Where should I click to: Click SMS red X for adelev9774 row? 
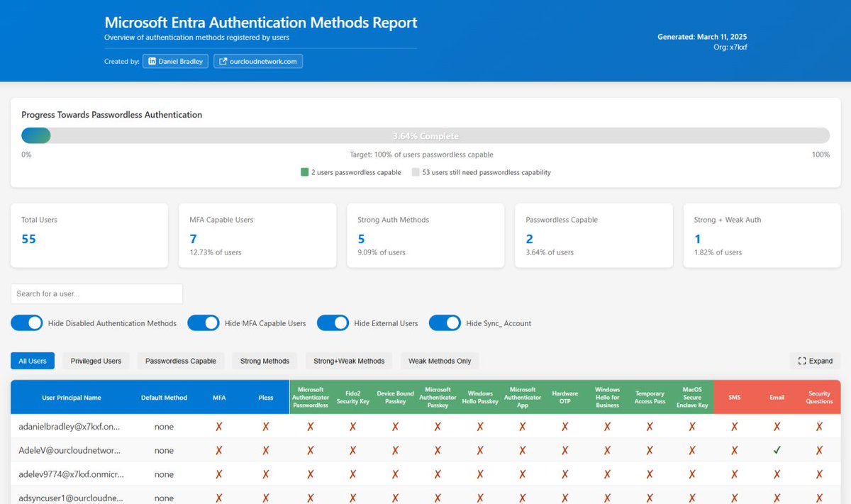[x=735, y=474]
